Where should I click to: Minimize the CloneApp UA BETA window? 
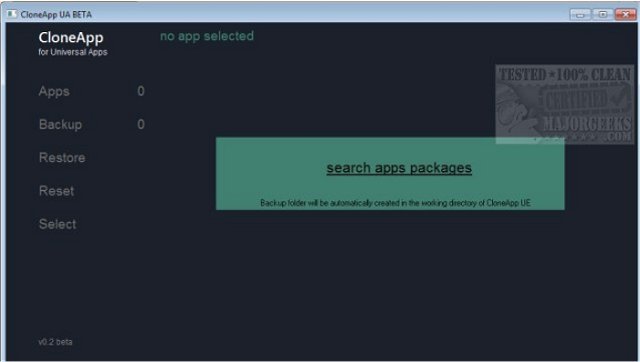point(580,15)
